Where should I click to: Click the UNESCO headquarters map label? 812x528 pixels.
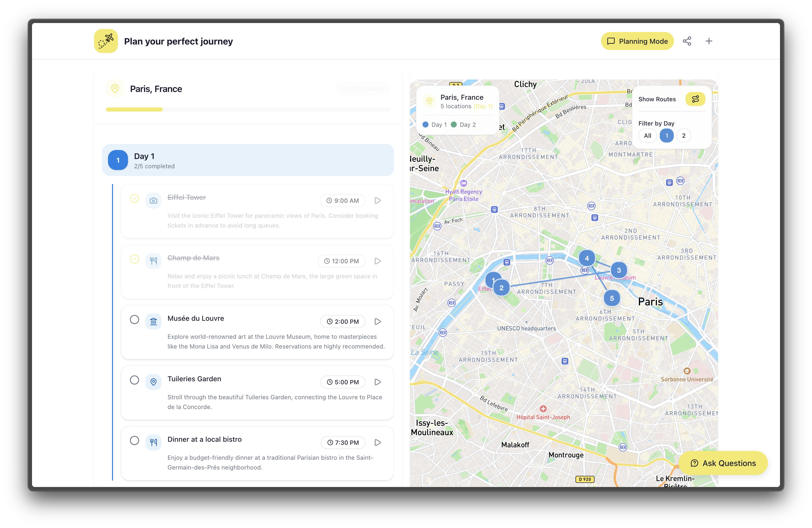coord(526,328)
